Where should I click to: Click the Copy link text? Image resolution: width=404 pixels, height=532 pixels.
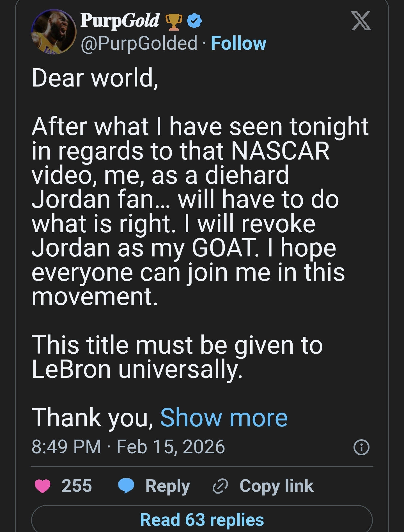click(x=276, y=486)
